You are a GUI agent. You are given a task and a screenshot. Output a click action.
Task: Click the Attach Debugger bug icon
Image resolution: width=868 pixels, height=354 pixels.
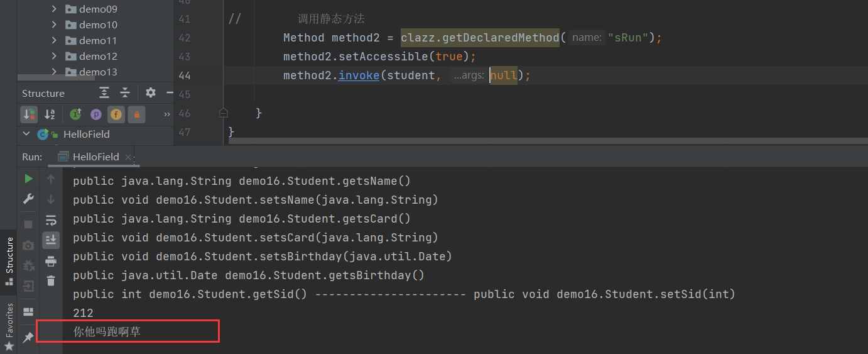(x=28, y=266)
